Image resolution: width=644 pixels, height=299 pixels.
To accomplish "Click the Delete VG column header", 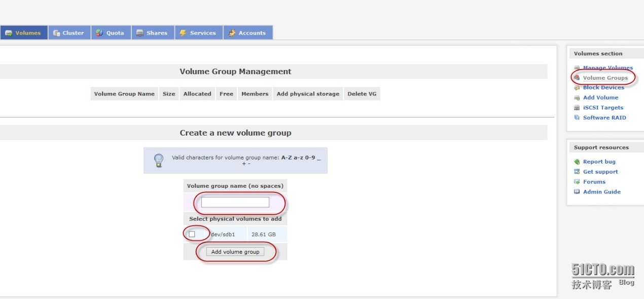I will (362, 94).
